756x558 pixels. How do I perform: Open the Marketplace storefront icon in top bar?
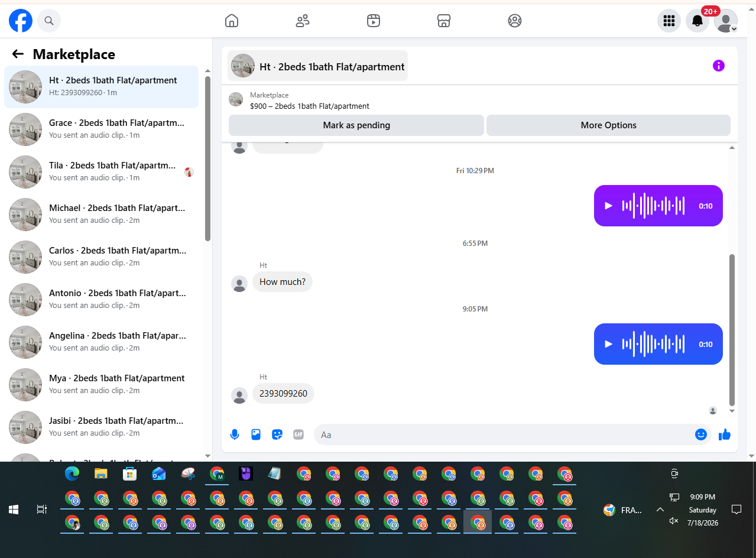click(x=444, y=21)
